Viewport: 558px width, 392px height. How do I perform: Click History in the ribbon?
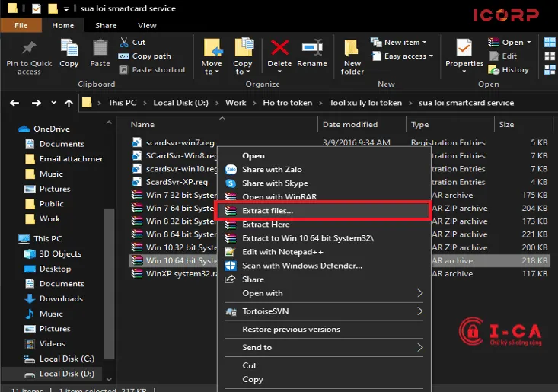pos(509,70)
